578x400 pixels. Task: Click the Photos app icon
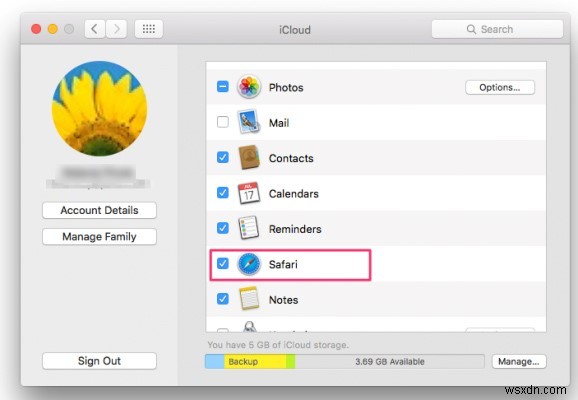point(249,87)
